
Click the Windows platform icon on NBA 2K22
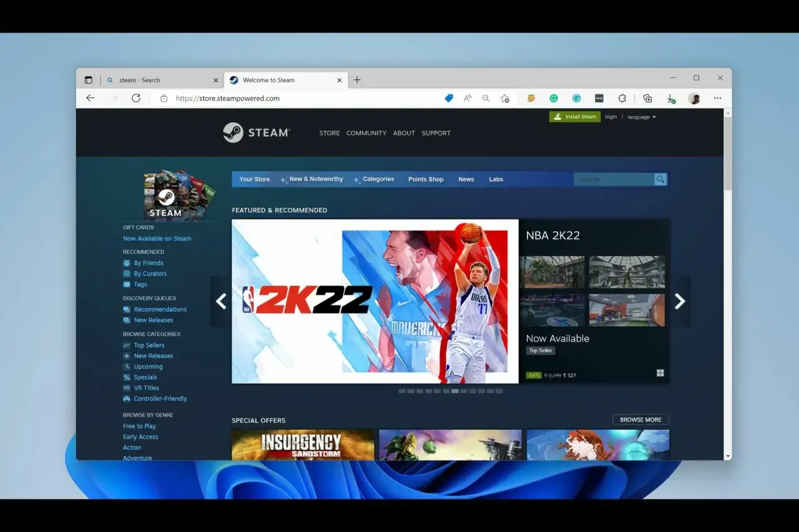tap(660, 373)
